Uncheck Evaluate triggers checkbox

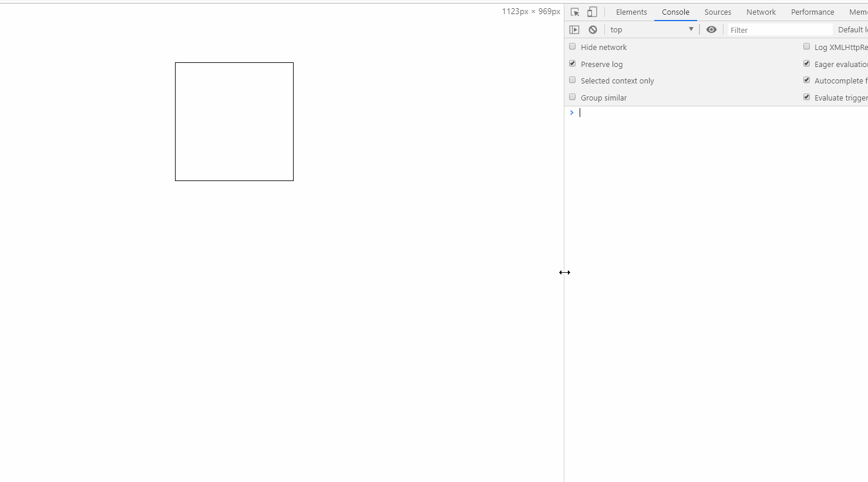point(807,97)
